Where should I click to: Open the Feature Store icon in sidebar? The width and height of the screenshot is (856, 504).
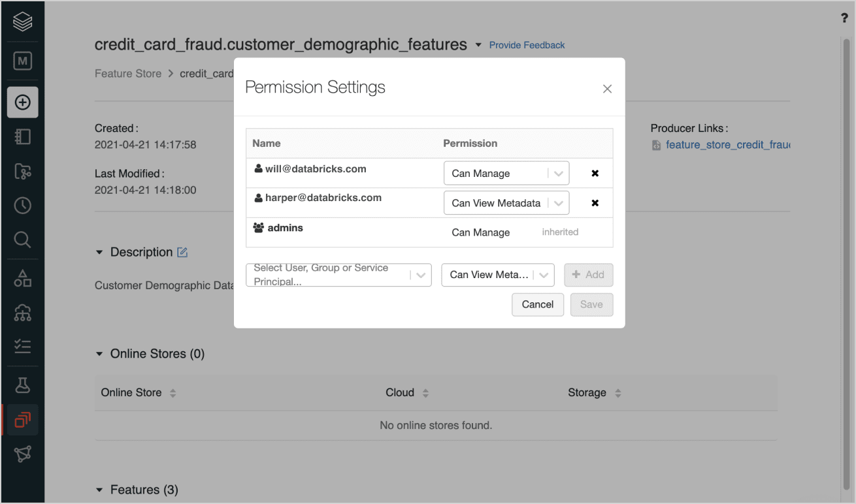(x=22, y=420)
